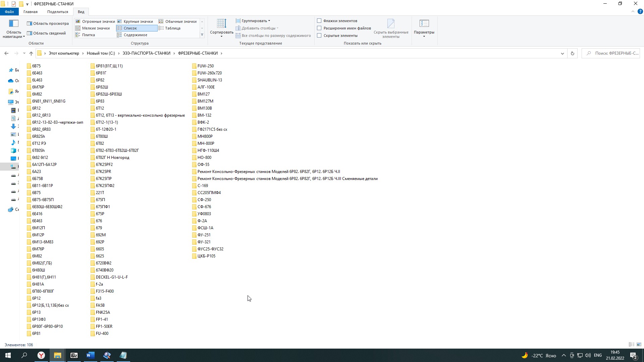Click the Back navigation arrow
This screenshot has width=644, height=362.
tap(6, 53)
